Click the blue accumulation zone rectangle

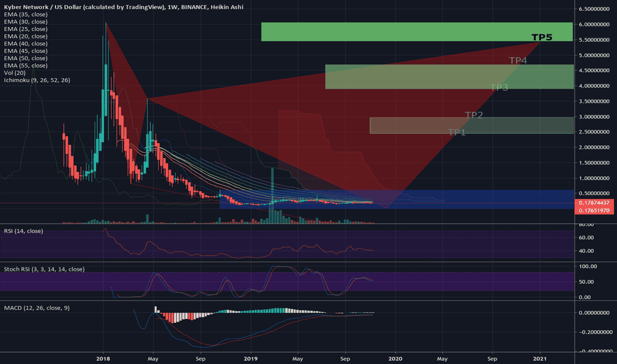pyautogui.click(x=397, y=199)
